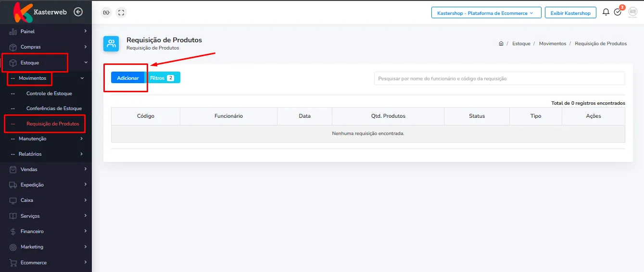This screenshot has height=272, width=644.
Task: Open tasks check icon with badge 2
Action: (618, 12)
